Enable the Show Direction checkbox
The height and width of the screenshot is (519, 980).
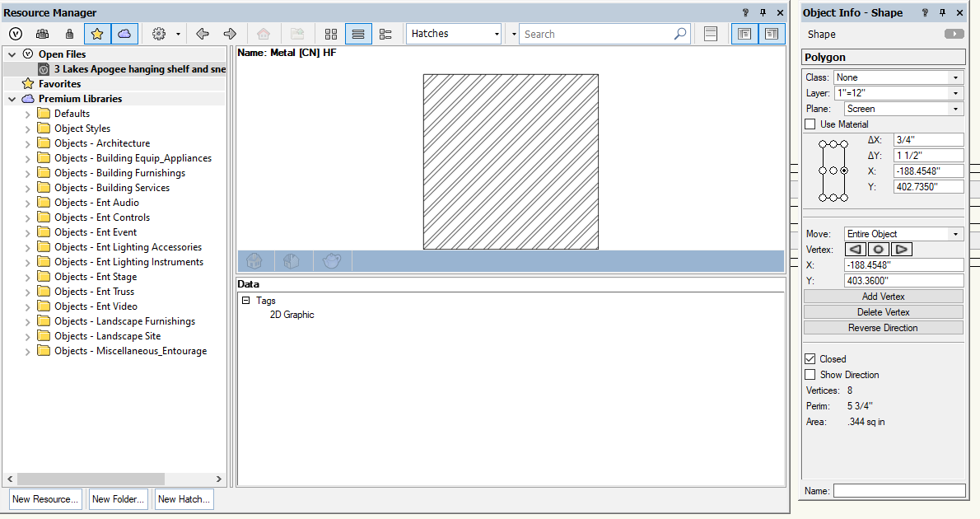pos(810,375)
